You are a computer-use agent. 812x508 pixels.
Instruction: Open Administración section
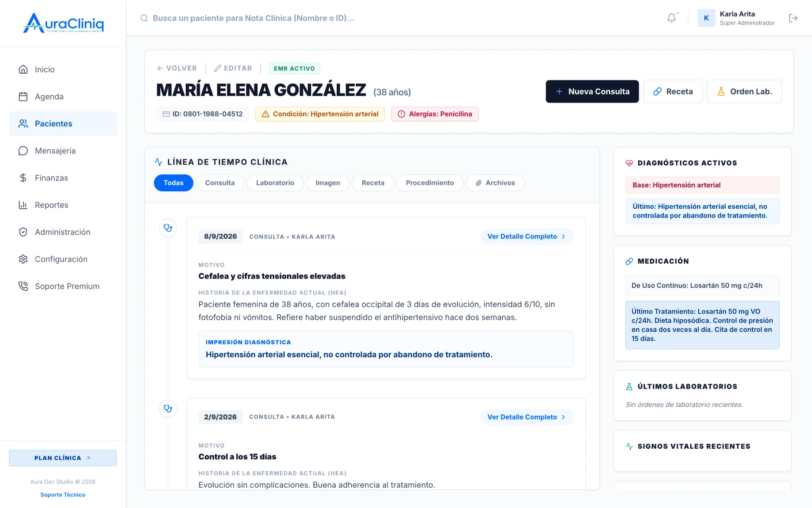[x=63, y=232]
